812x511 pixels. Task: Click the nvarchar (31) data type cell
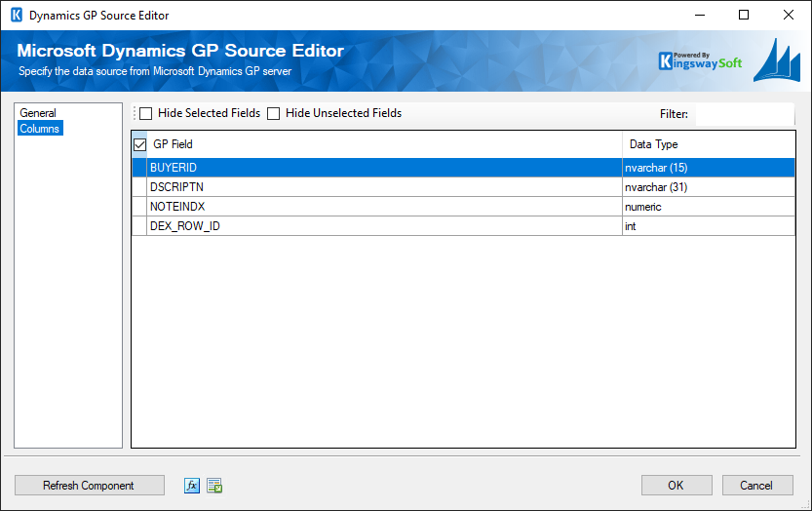click(x=709, y=187)
